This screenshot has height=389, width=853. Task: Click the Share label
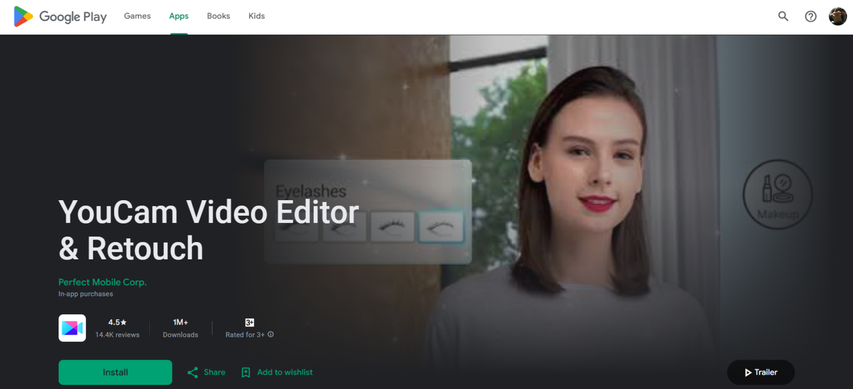[214, 373]
